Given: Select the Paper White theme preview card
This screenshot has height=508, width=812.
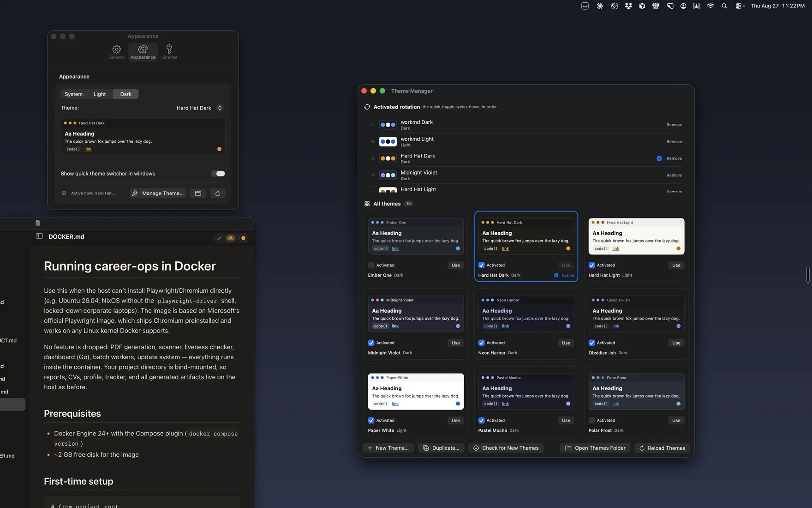Looking at the screenshot, I should click(x=416, y=392).
